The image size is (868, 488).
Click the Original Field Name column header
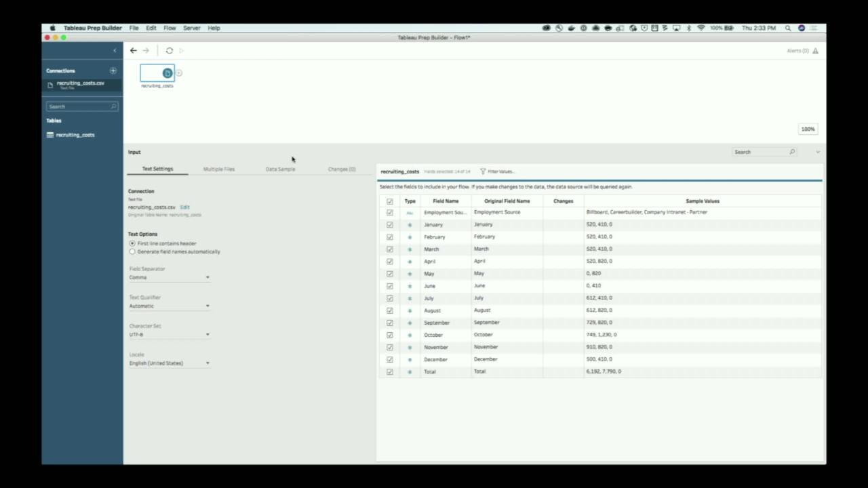(x=507, y=201)
